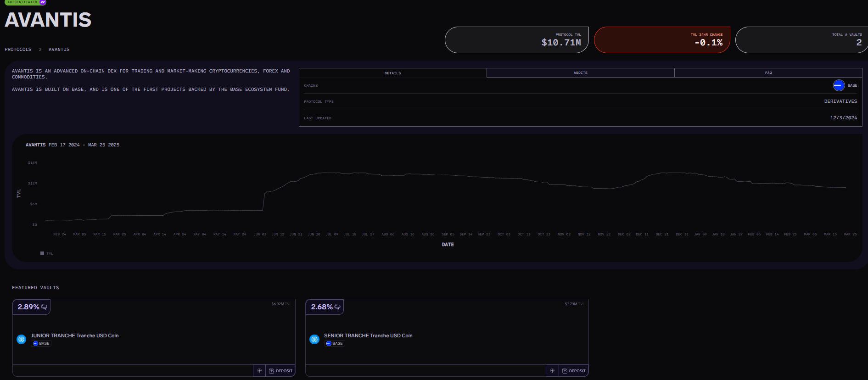Viewport: 868px width, 380px height.
Task: Click the Featured Vaults heading
Action: [x=35, y=288]
